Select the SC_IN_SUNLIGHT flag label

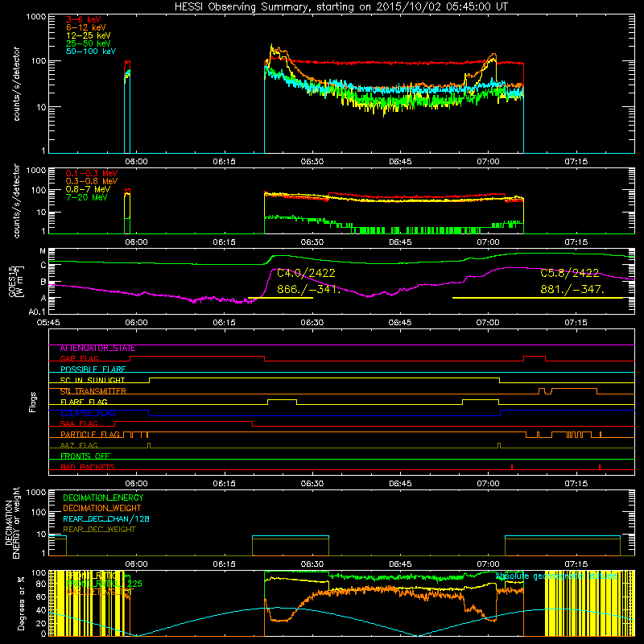click(x=93, y=380)
